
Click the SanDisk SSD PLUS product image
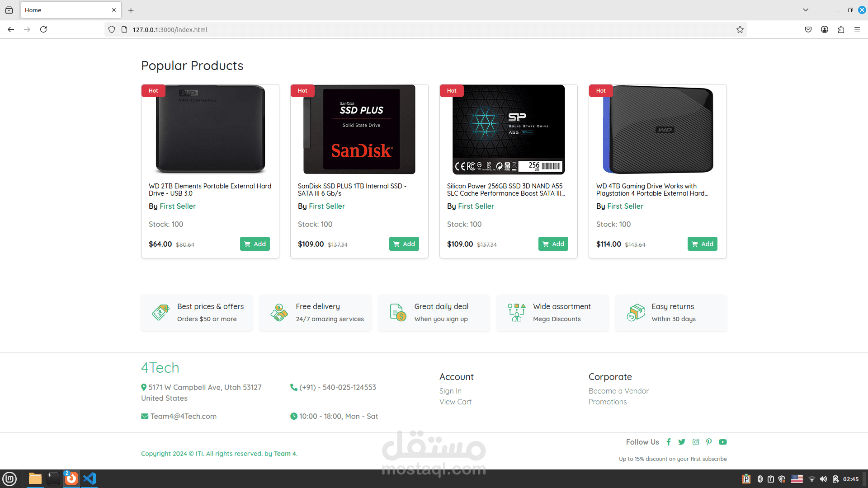tap(359, 129)
